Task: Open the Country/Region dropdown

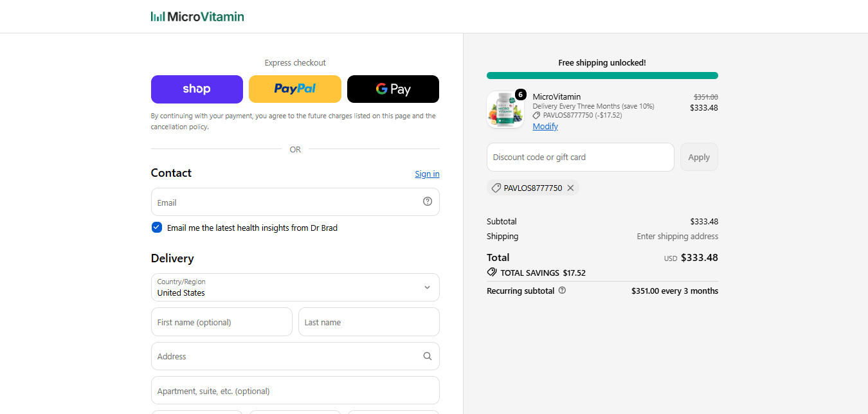Action: pos(295,287)
